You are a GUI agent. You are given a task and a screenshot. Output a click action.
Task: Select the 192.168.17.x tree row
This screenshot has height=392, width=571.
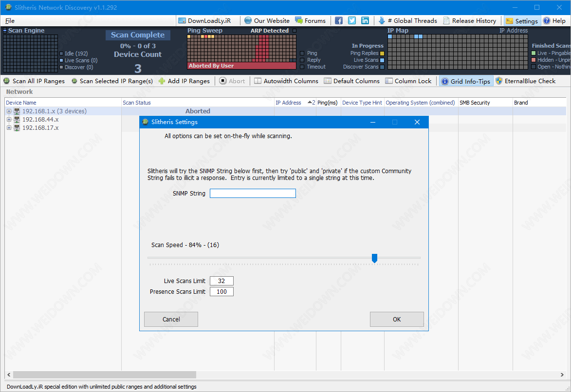click(40, 128)
